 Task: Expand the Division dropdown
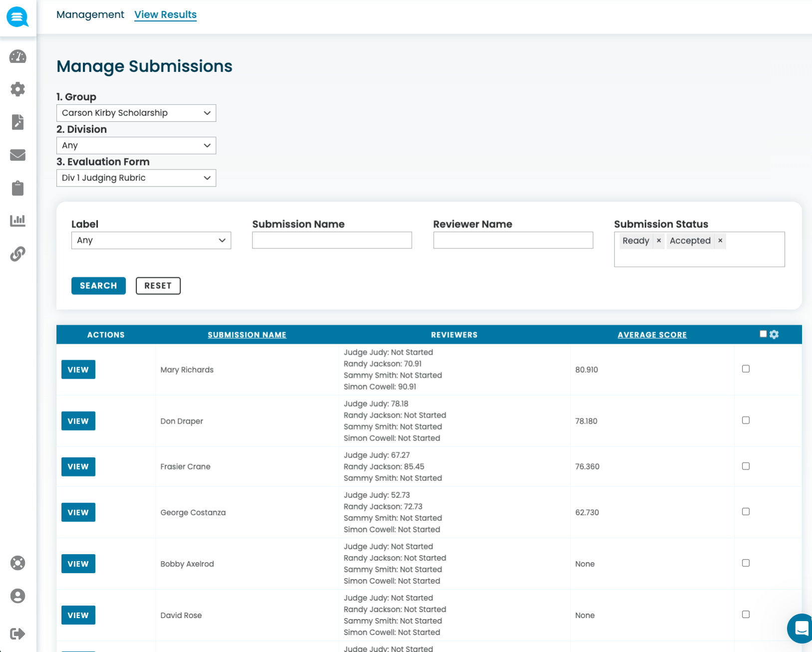[x=136, y=145]
